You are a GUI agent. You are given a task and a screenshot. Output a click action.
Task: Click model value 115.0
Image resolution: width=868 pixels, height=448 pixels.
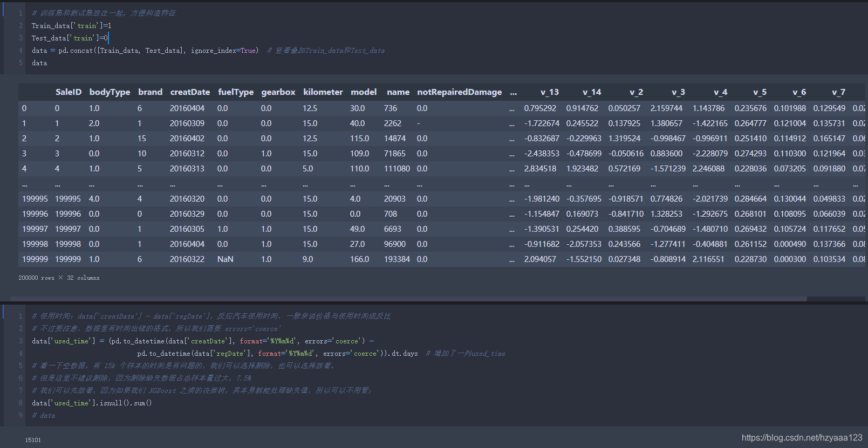pos(359,139)
